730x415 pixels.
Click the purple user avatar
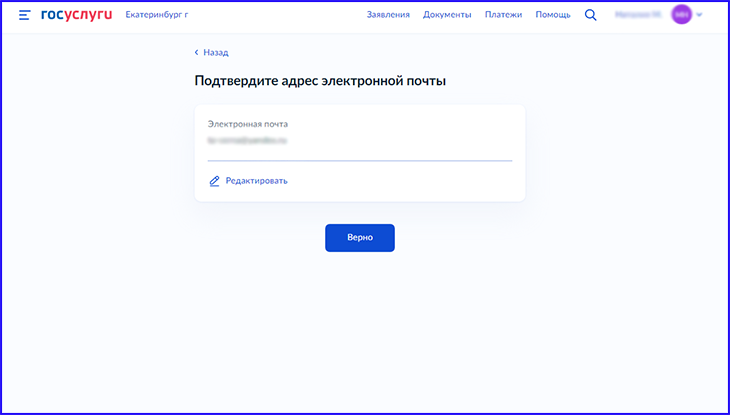[681, 15]
